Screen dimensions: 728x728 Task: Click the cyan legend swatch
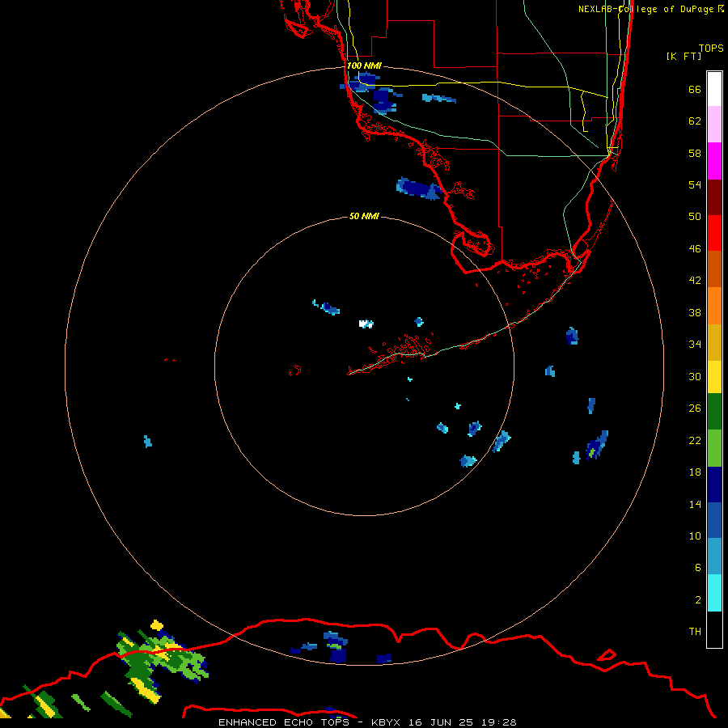pyautogui.click(x=714, y=593)
